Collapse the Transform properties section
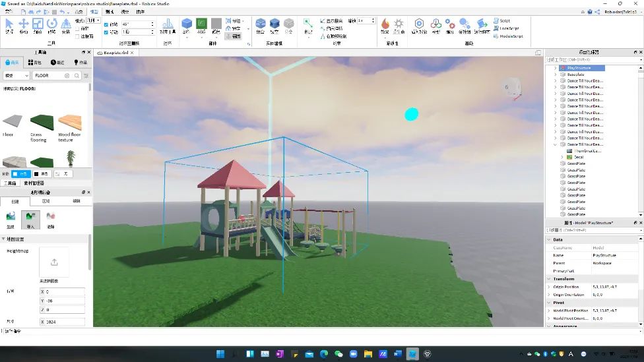The height and width of the screenshot is (362, 644). click(x=549, y=279)
